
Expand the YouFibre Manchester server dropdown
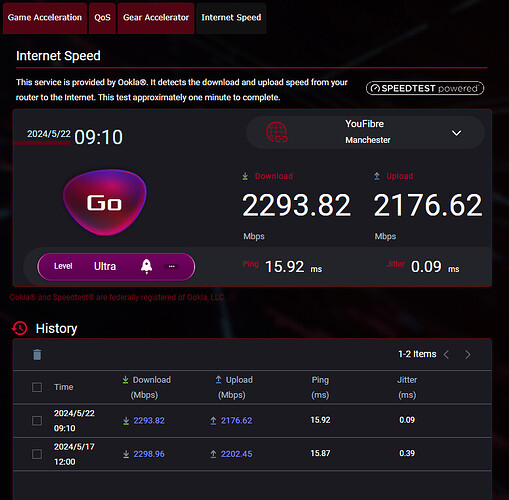tap(456, 133)
